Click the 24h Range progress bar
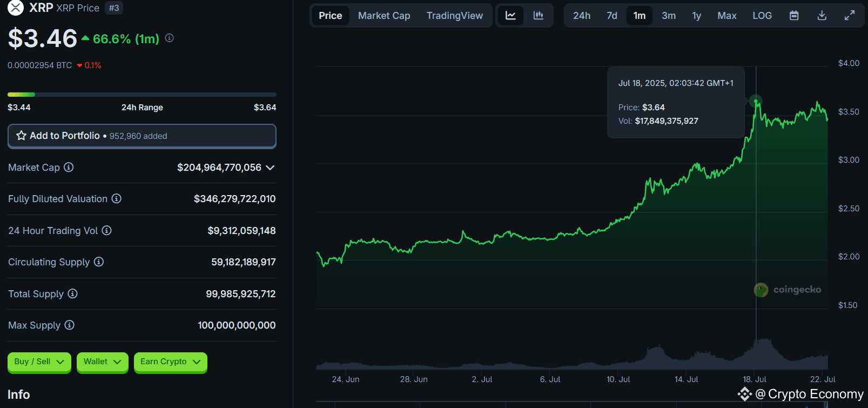Image resolution: width=868 pixels, height=408 pixels. coord(142,95)
